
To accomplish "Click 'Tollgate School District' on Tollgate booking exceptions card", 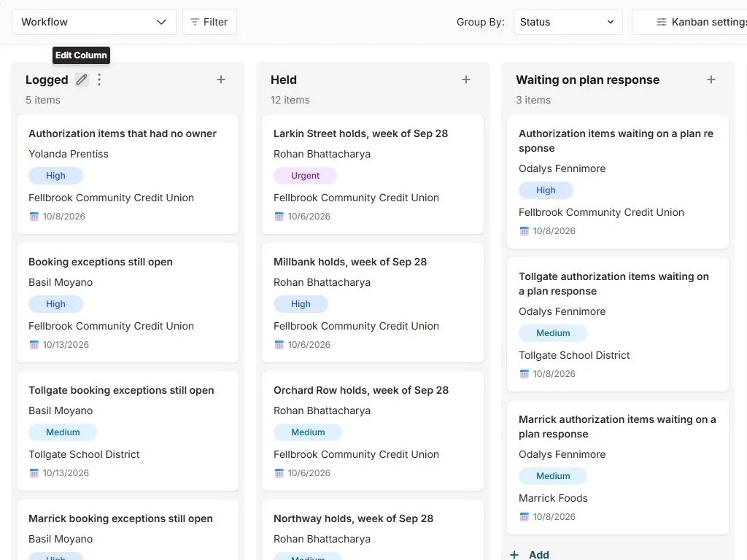I will pyautogui.click(x=84, y=454).
